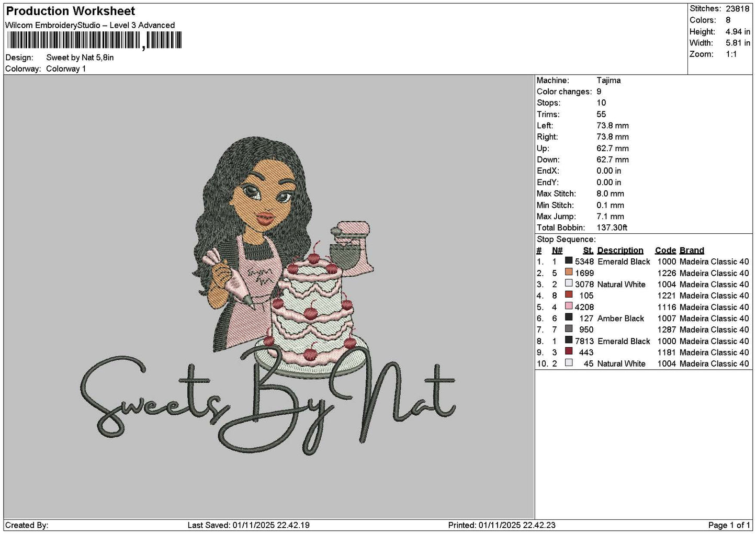756x534 pixels.
Task: Click the 'Printed: 01/11/2025 22.42.23' footer
Action: click(x=502, y=525)
